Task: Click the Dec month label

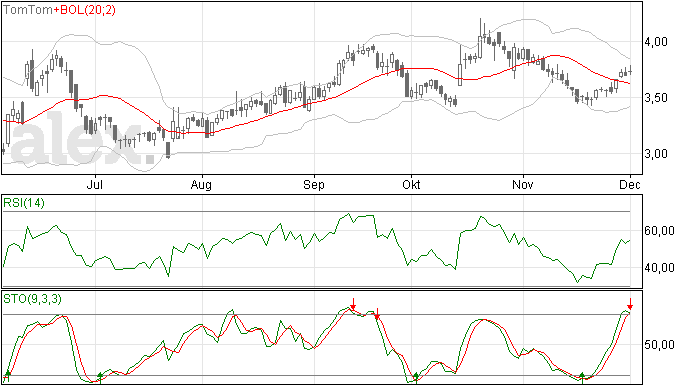Action: click(x=630, y=184)
